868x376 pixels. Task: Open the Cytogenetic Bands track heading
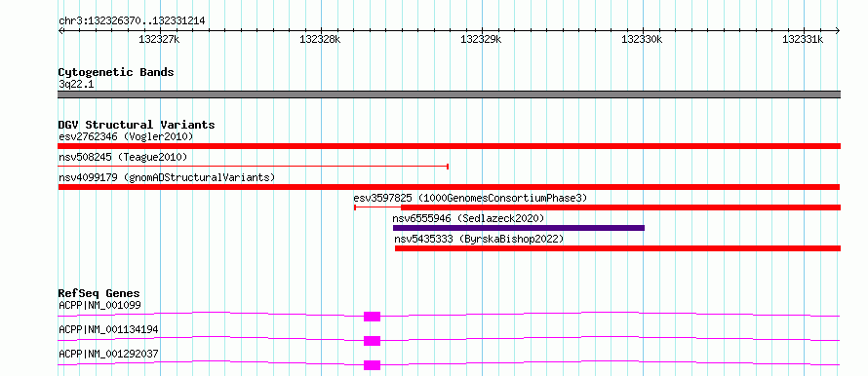click(116, 72)
